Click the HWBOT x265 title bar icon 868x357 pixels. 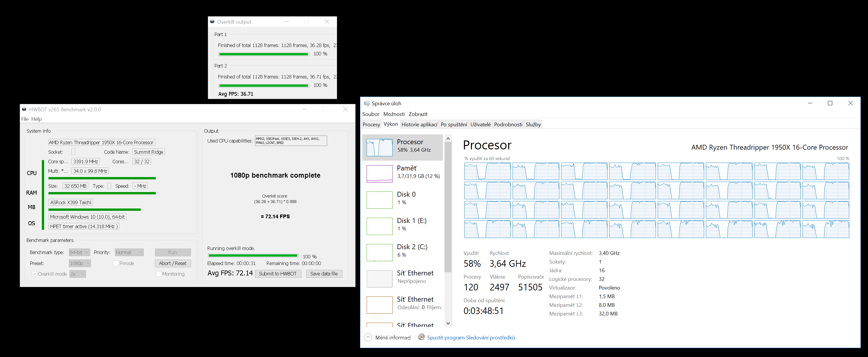(x=24, y=109)
